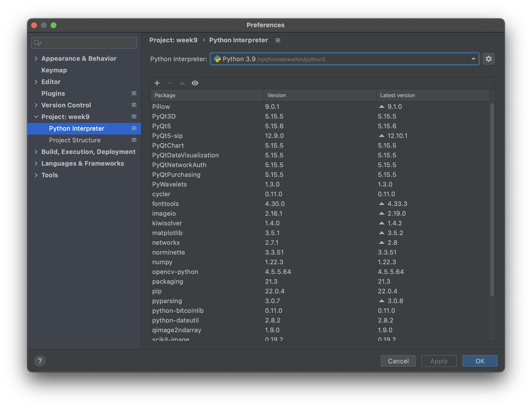Select the PyQtPurchasing package row
The height and width of the screenshot is (408, 532).
pyautogui.click(x=320, y=174)
